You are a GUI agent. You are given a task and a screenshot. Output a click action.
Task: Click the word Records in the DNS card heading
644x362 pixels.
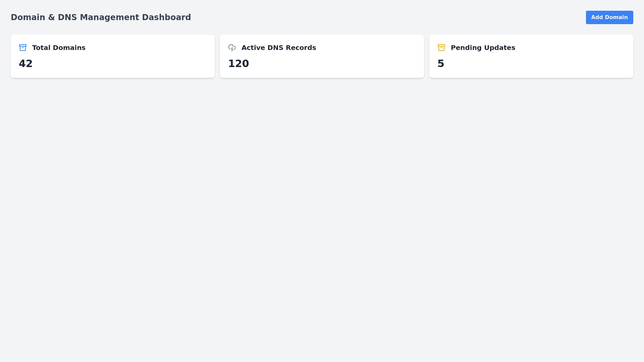(x=301, y=48)
